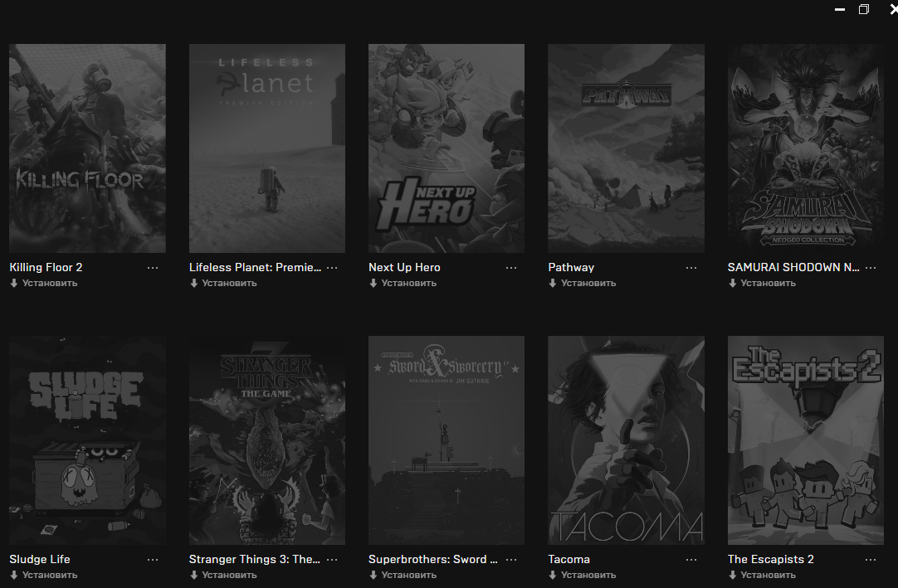This screenshot has width=898, height=588.
Task: Select the Killing Floor 2 cover art
Action: 87,148
